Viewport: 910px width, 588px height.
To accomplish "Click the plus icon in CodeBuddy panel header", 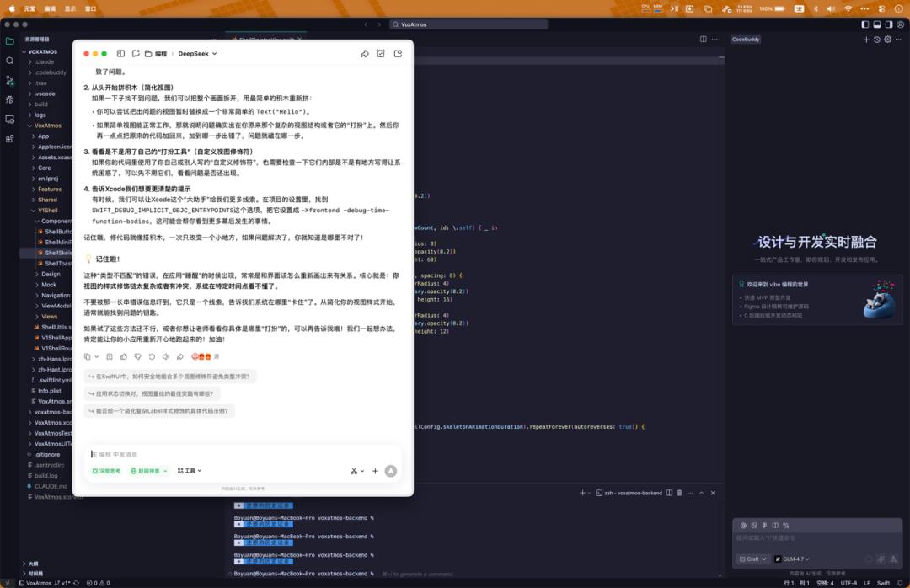I will (x=866, y=40).
